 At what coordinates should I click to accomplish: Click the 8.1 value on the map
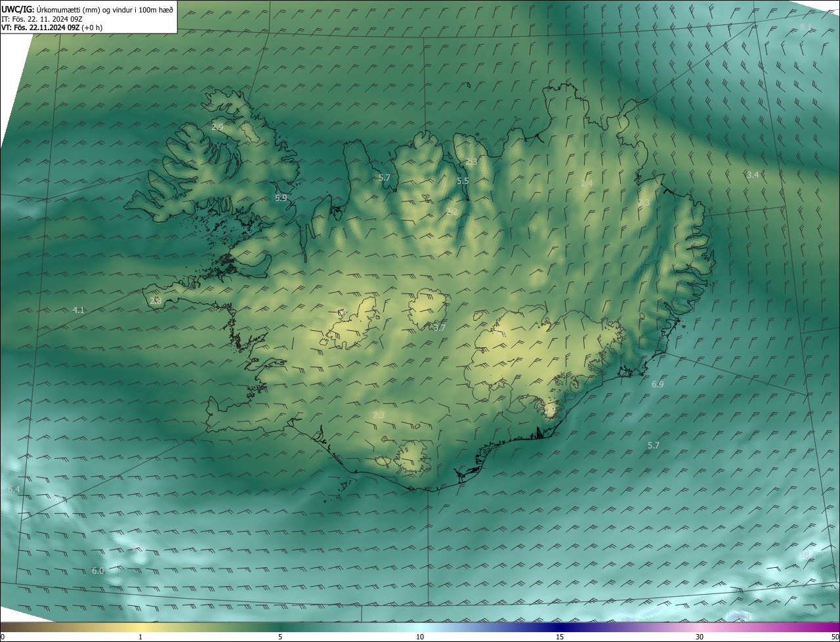tap(806, 27)
